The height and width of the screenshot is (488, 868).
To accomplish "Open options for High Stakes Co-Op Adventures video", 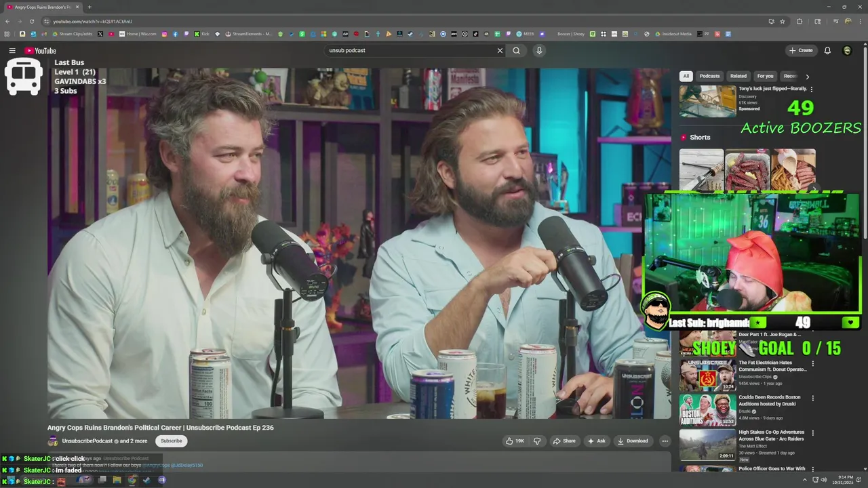I will [812, 433].
